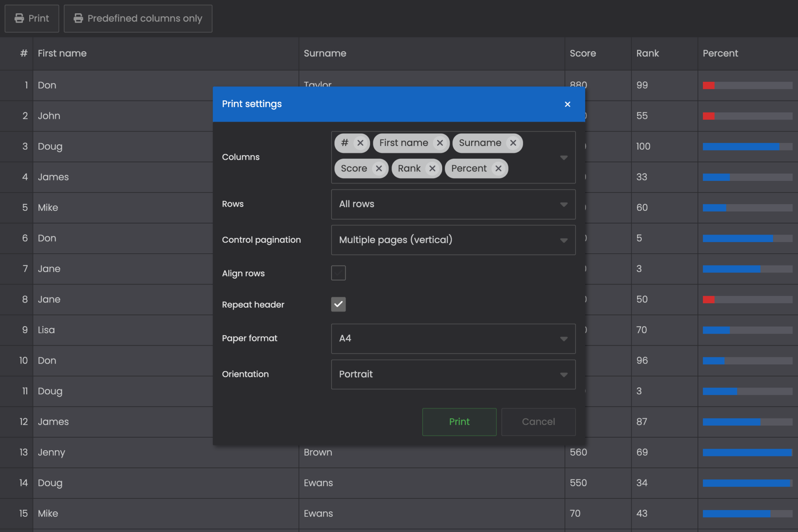Click the First name column header
The image size is (798, 532).
tap(166, 53)
